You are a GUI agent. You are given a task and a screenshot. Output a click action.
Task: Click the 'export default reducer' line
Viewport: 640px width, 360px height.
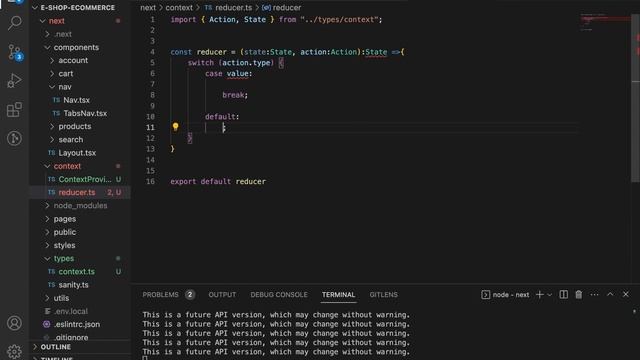pyautogui.click(x=218, y=181)
